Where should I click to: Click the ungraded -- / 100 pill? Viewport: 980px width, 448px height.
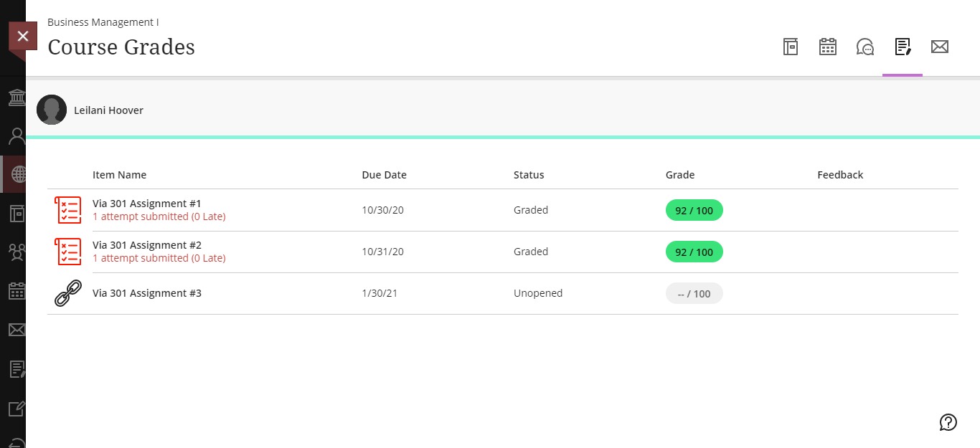694,293
